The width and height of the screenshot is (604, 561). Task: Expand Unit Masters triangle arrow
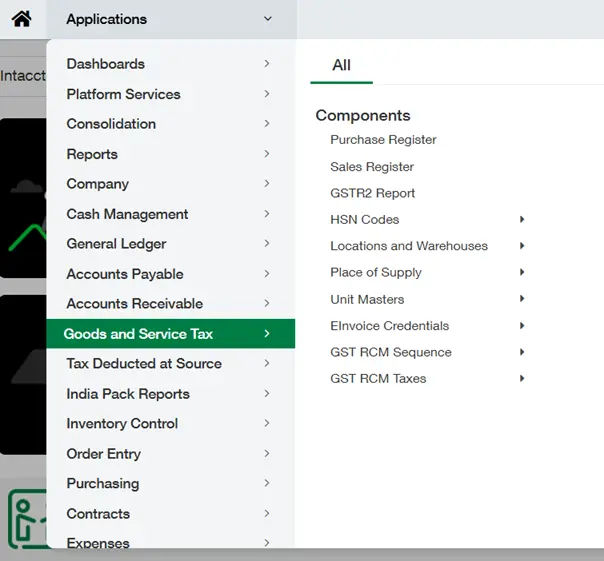coord(522,299)
